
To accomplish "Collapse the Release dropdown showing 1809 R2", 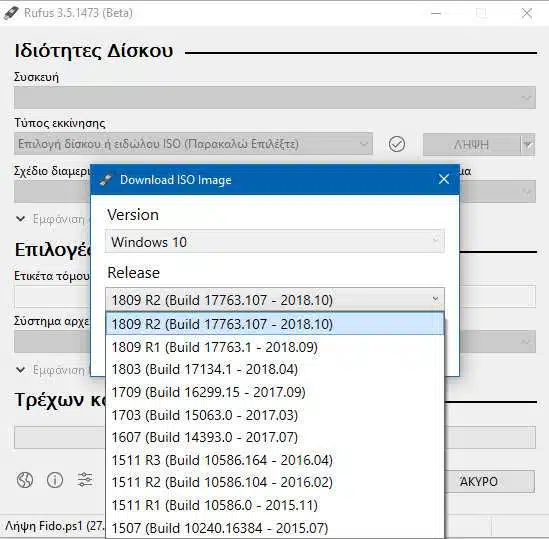I will [275, 300].
